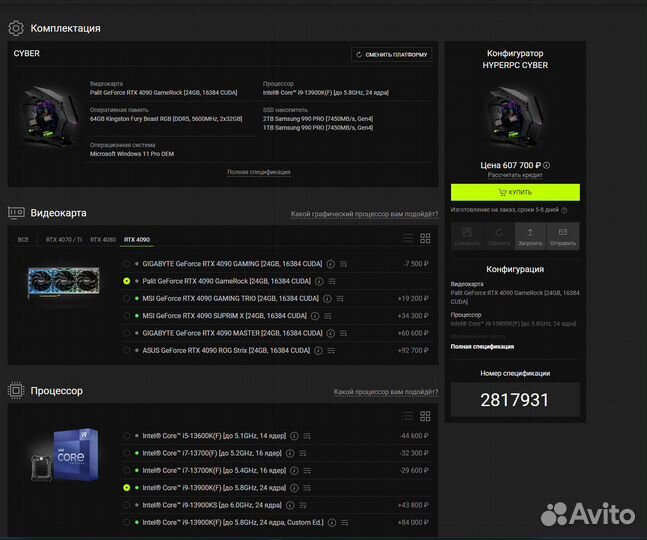This screenshot has width=647, height=540.
Task: Click the +92 700 ₽ price text
Action: tap(413, 351)
